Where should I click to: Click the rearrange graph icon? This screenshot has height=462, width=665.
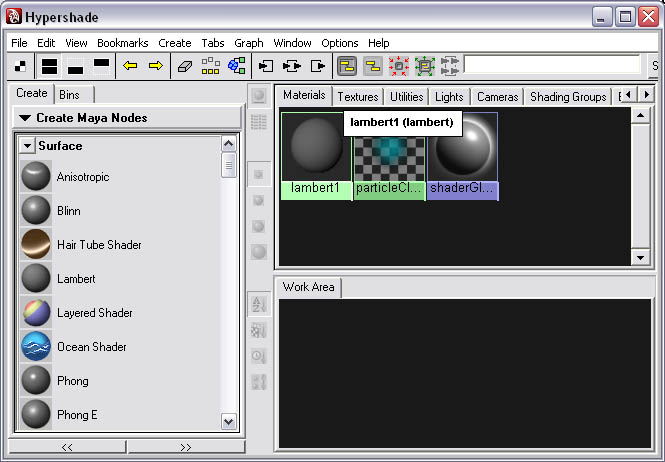point(210,66)
